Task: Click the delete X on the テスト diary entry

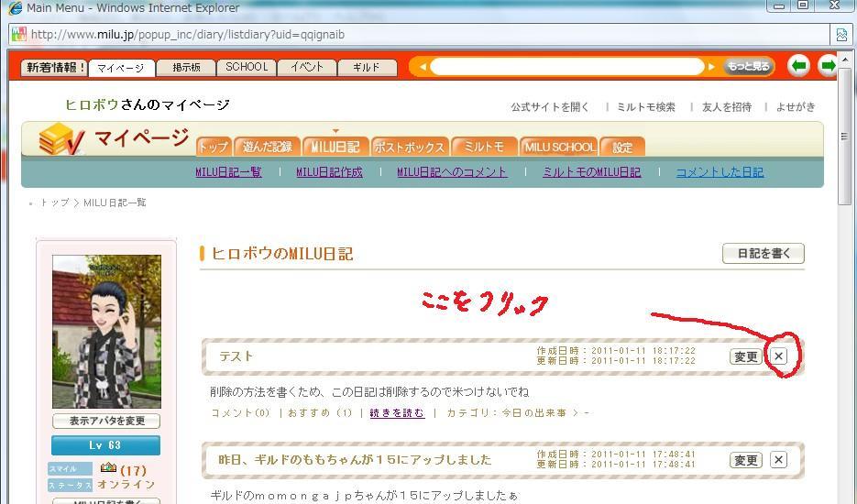Action: coord(778,356)
